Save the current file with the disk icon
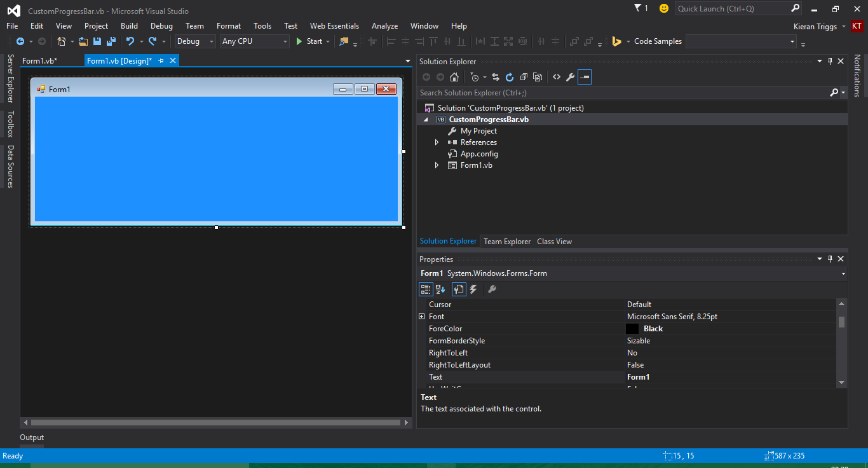This screenshot has width=868, height=468. (97, 41)
